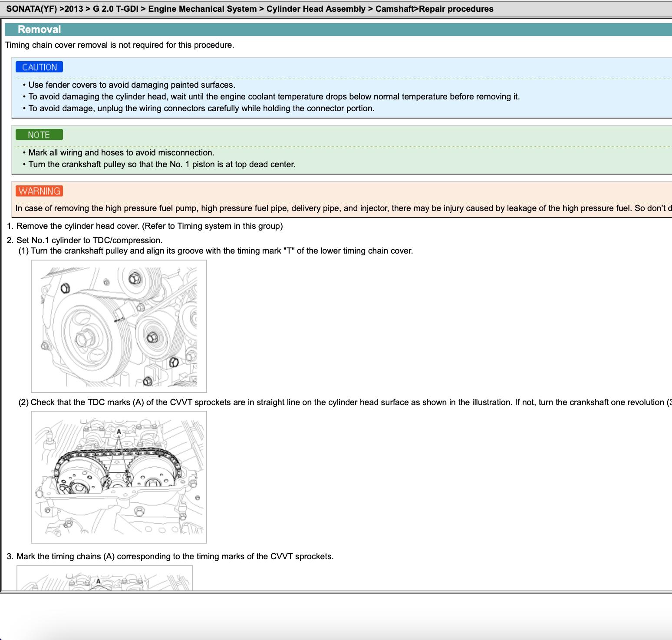The height and width of the screenshot is (640, 672).
Task: Click the engine coolant temperature caution bullet
Action: pos(273,96)
